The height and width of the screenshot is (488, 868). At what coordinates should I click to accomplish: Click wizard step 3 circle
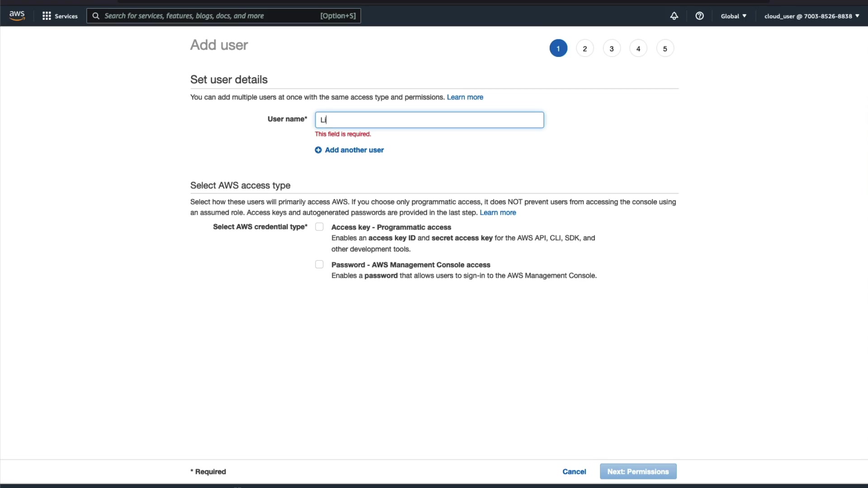click(x=611, y=49)
